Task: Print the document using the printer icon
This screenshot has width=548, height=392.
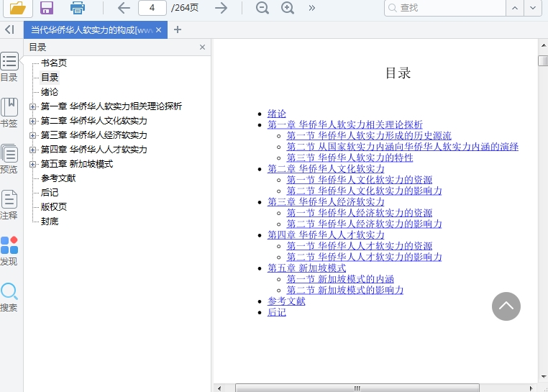Action: point(77,8)
